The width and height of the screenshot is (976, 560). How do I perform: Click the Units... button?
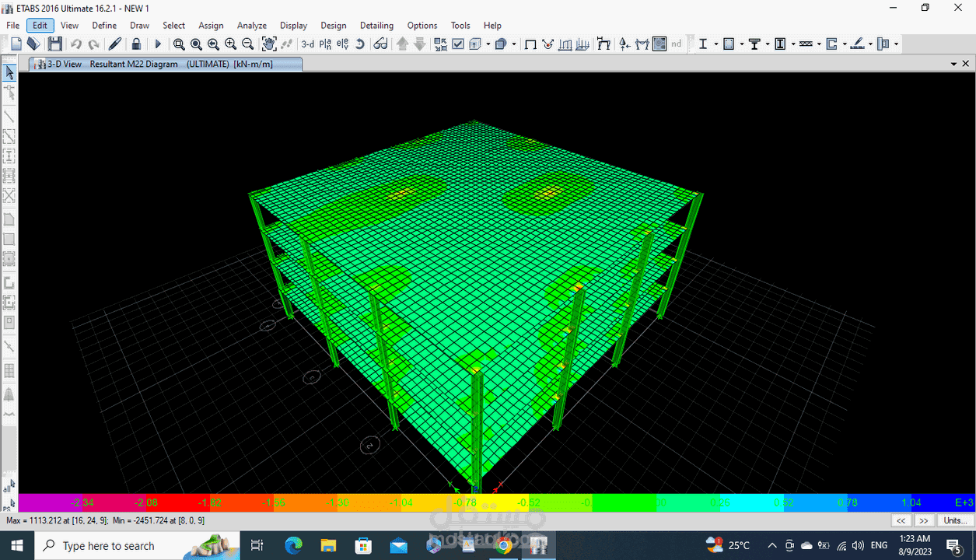955,520
